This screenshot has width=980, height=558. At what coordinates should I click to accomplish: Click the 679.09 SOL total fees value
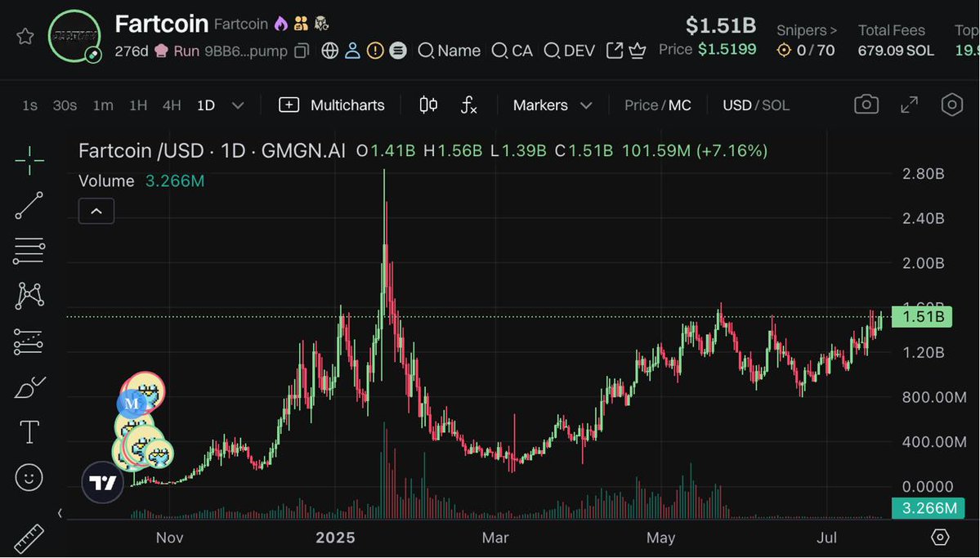coord(896,51)
